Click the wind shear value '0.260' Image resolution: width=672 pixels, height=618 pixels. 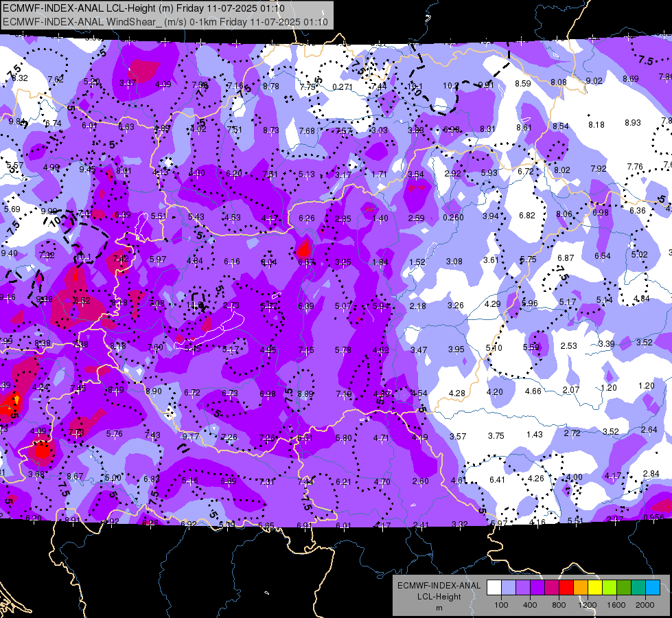453,218
